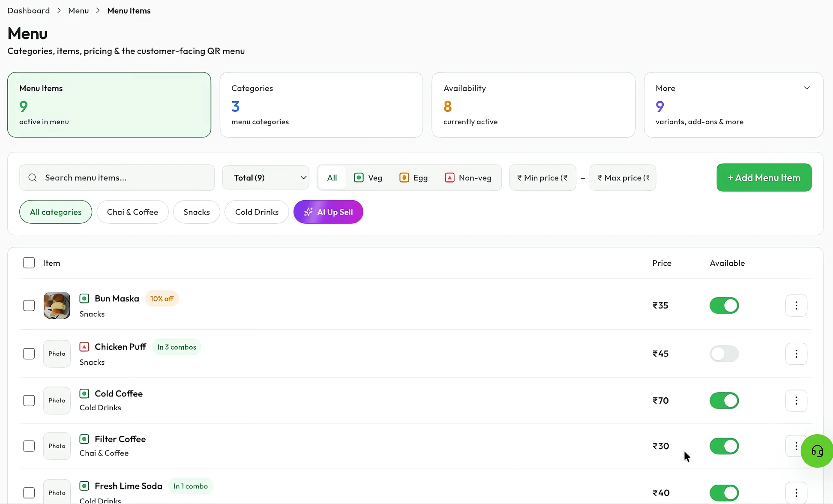833x504 pixels.
Task: Click the veg indicator icon beside Bun Maska
Action: coord(84,298)
